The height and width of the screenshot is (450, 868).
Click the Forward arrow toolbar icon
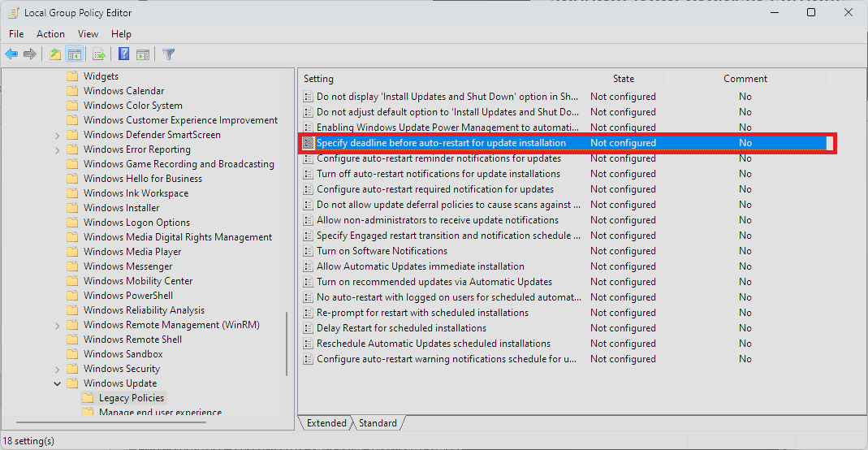[x=30, y=54]
